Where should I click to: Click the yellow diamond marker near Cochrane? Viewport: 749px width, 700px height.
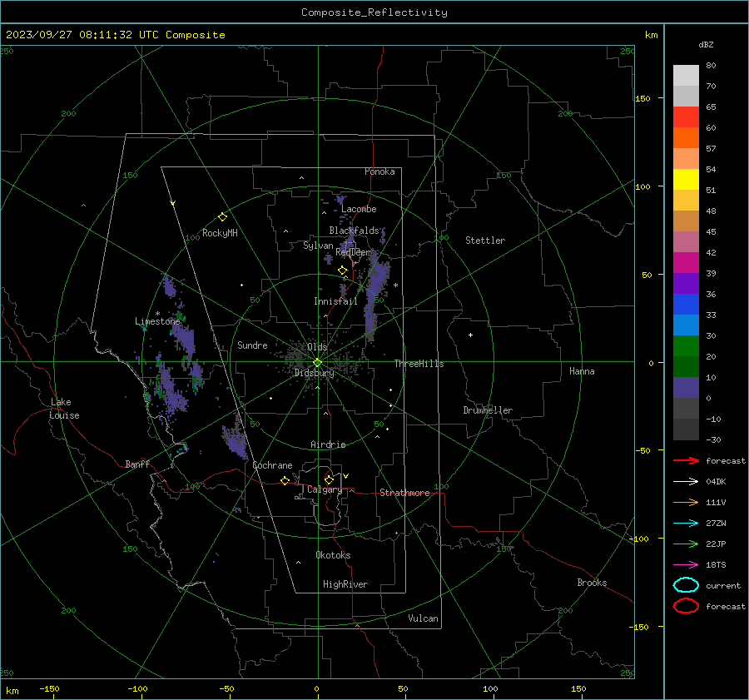coord(285,480)
